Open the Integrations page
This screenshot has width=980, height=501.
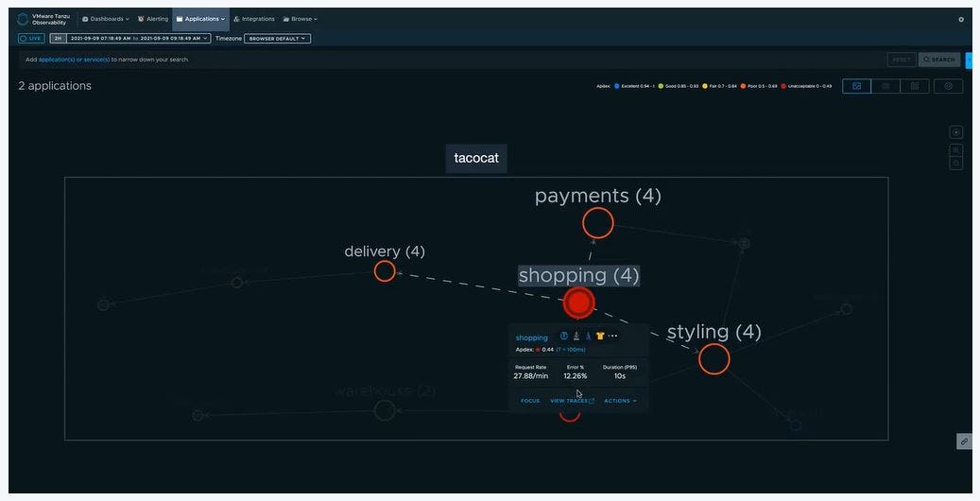254,20
